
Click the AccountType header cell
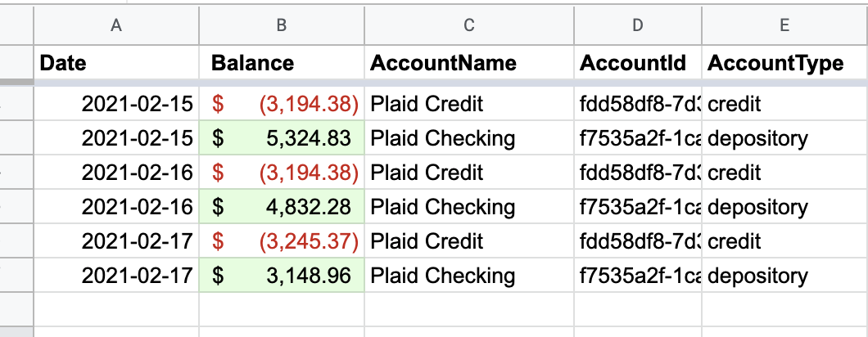coord(784,62)
